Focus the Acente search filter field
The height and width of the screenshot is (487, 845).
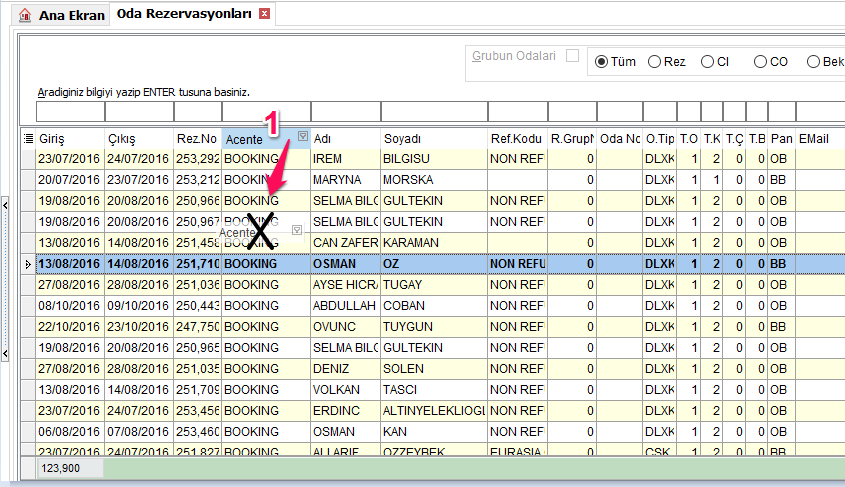click(x=266, y=112)
